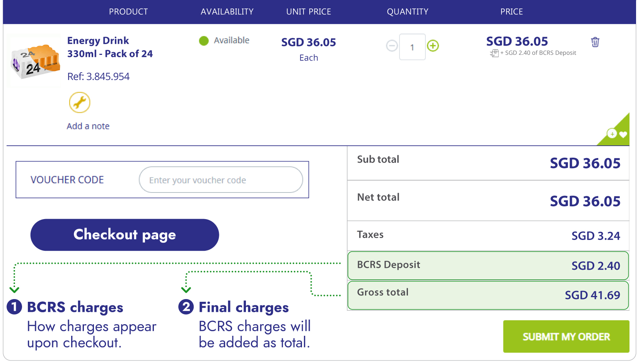Go to the Checkout page button
Screen dimensions: 638x364
point(125,235)
